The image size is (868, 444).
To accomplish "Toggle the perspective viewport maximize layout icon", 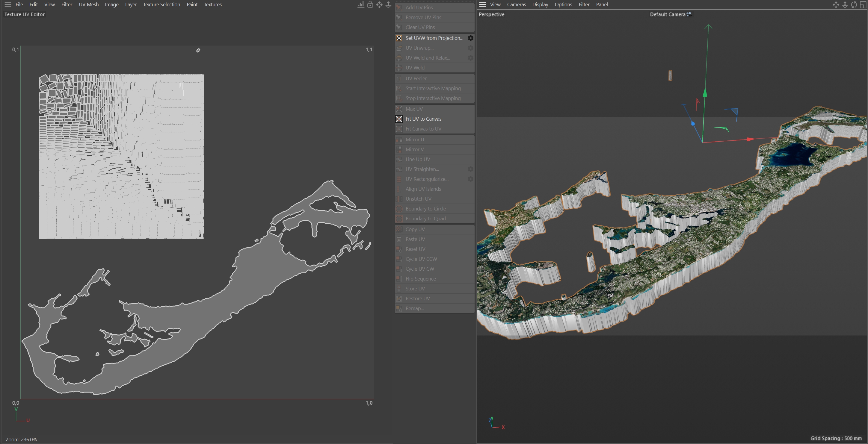I will [x=863, y=5].
